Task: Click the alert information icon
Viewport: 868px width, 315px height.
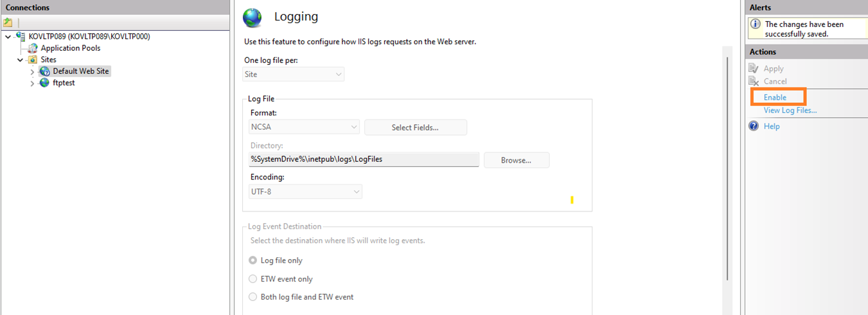Action: (756, 24)
